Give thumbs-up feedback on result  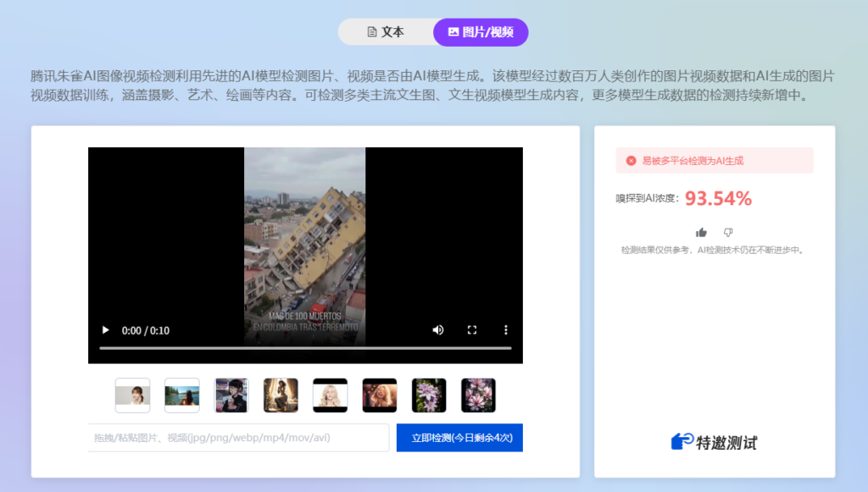pos(701,232)
